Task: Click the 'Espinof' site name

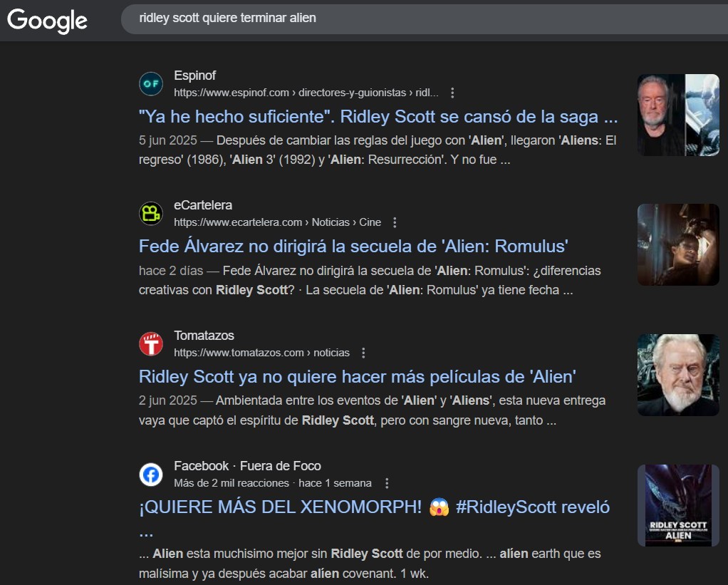Action: [194, 76]
